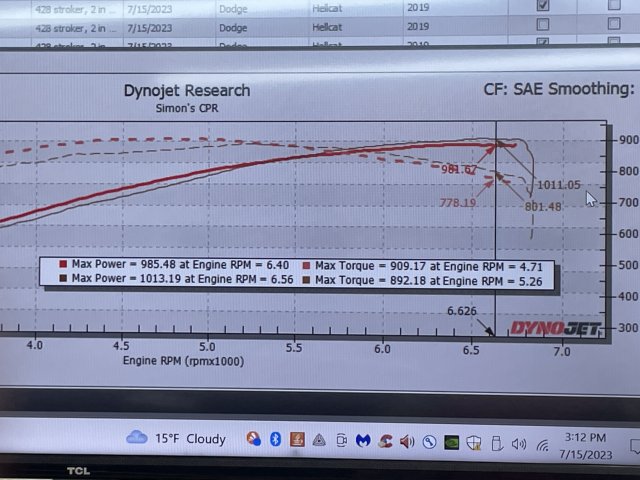Click Max Power = 1013.19 legend text
The width and height of the screenshot is (640, 480).
(182, 279)
